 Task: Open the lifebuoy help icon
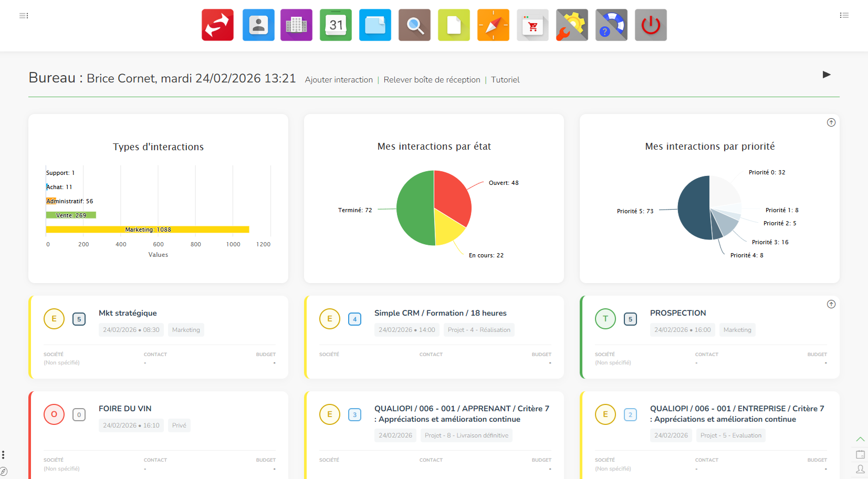point(611,25)
